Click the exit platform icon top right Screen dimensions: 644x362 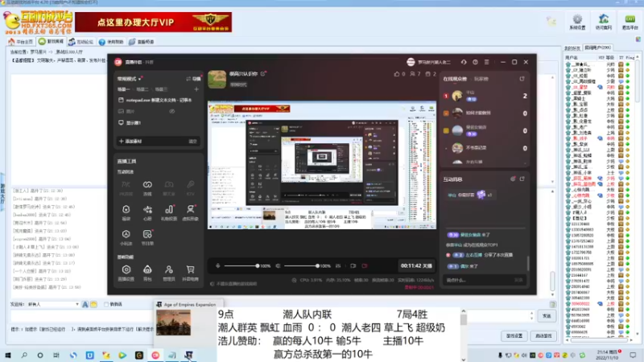tap(630, 22)
